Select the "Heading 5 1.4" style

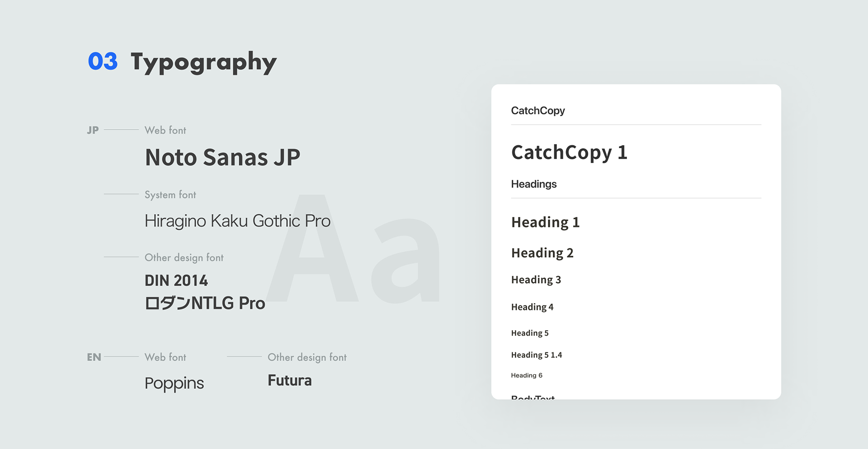pos(536,355)
